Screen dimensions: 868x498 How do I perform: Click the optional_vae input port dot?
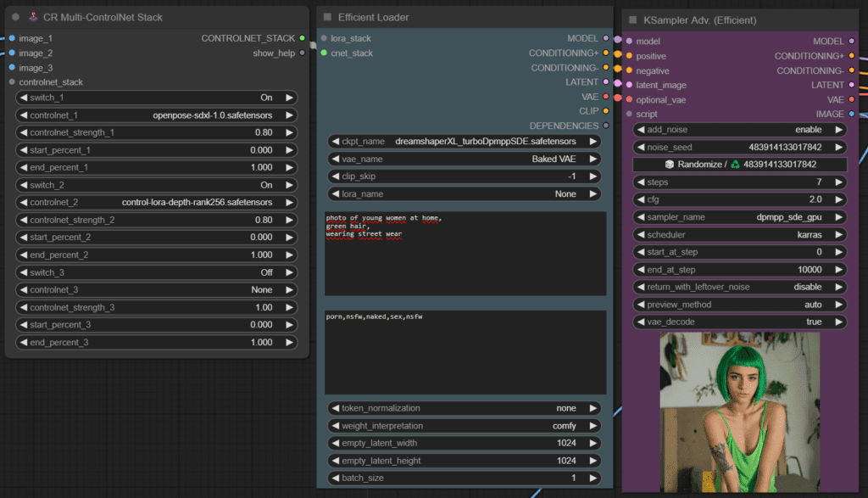[630, 100]
